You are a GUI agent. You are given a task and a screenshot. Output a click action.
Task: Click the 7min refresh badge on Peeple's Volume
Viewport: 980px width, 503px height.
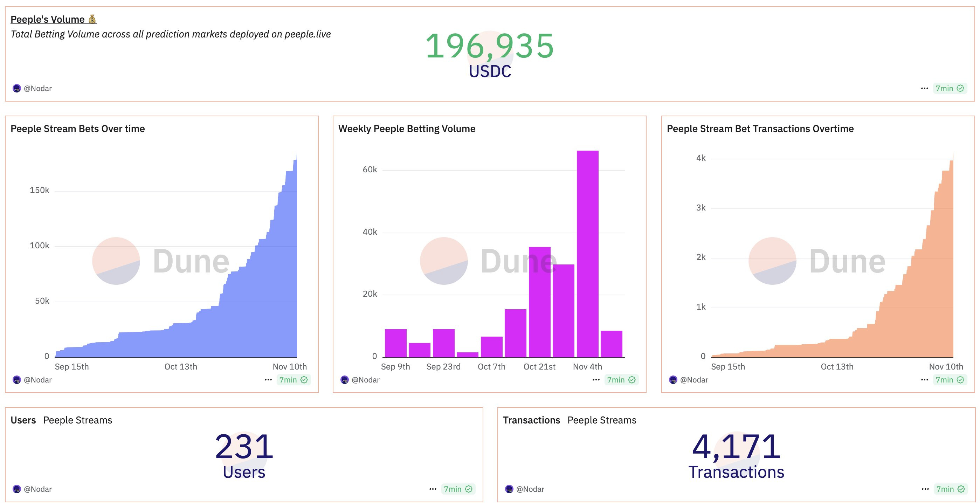pos(949,88)
